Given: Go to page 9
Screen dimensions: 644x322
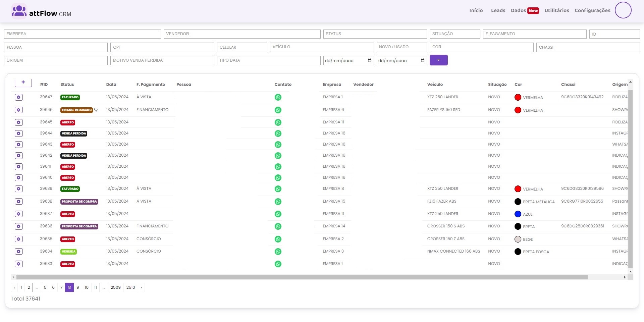Looking at the screenshot, I should tap(78, 287).
